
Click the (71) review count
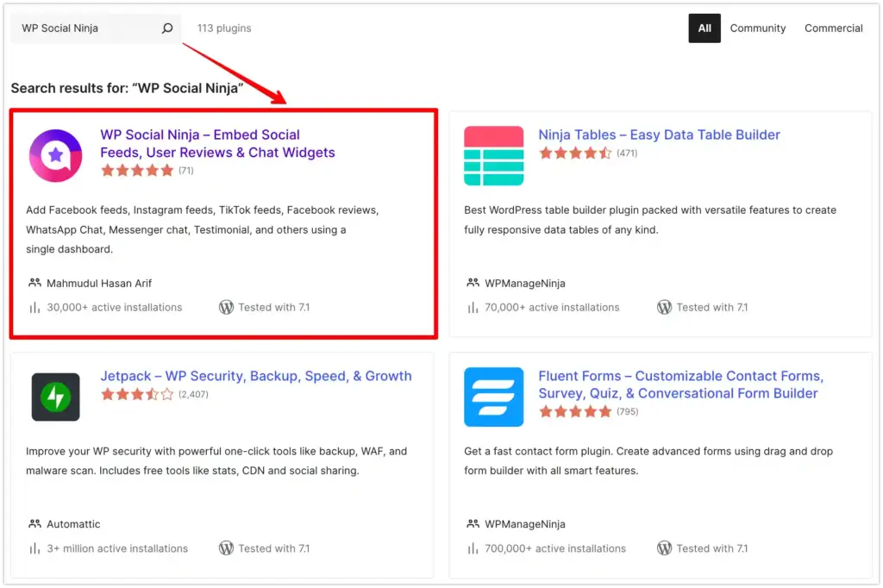coord(186,171)
